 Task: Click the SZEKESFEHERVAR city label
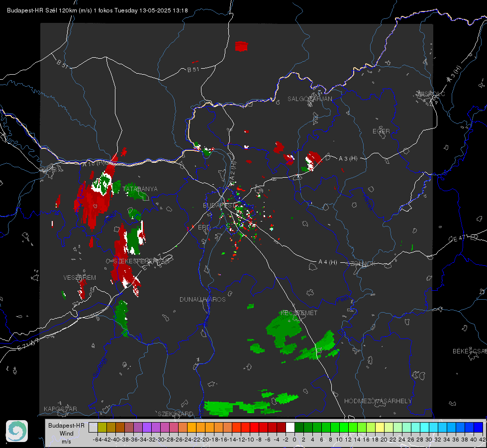(142, 261)
